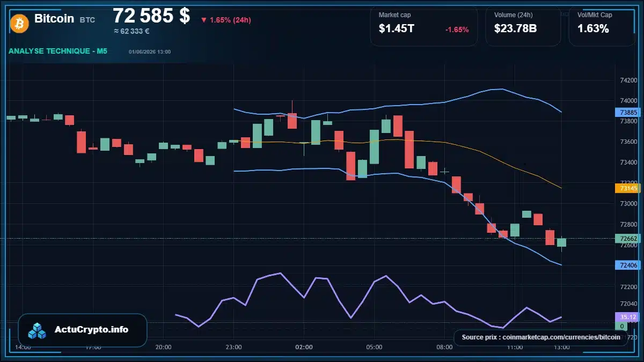Click the 72800 price axis label
The image size is (644, 362).
point(628,224)
